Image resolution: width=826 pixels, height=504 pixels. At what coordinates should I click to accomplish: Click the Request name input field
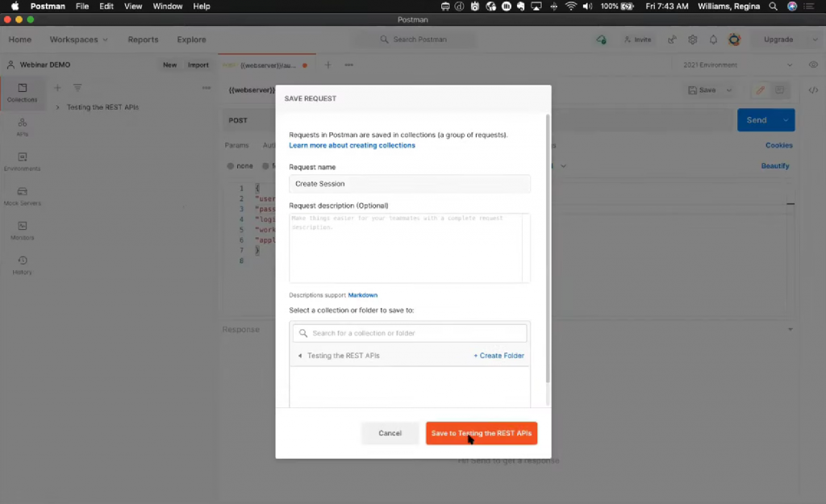(409, 184)
